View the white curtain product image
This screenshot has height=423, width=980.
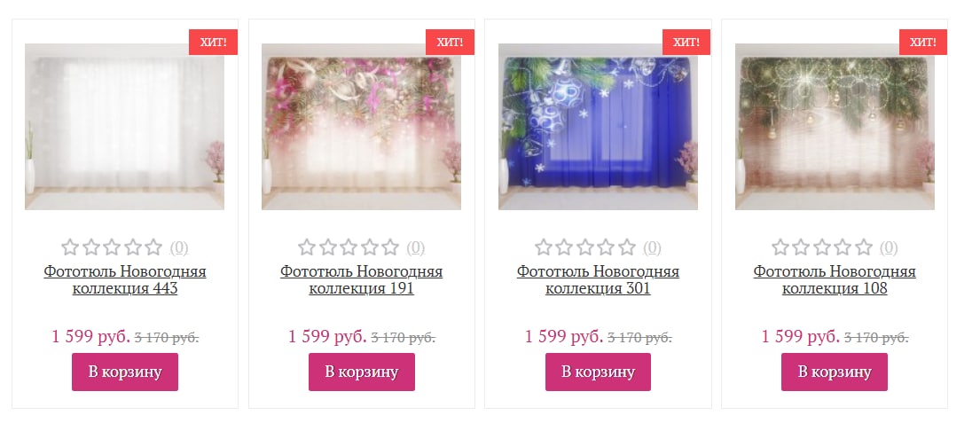click(124, 127)
